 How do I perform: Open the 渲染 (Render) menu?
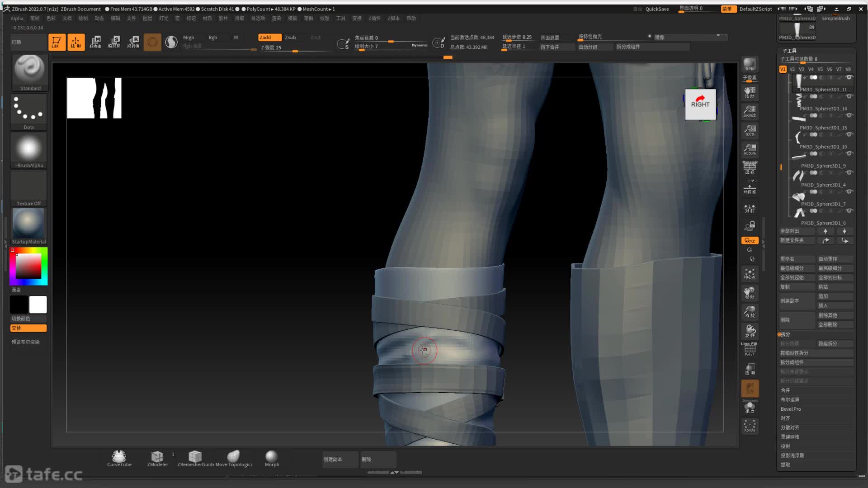(276, 18)
